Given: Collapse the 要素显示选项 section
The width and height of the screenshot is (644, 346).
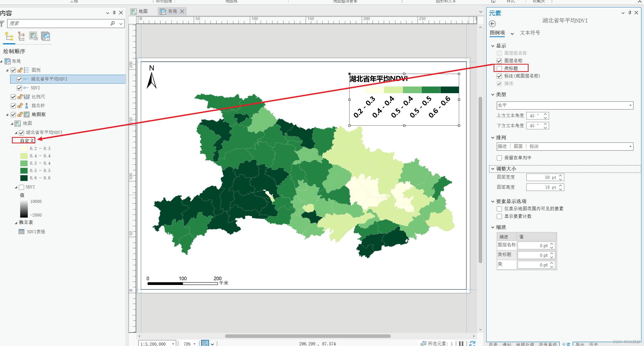Looking at the screenshot, I should point(493,202).
